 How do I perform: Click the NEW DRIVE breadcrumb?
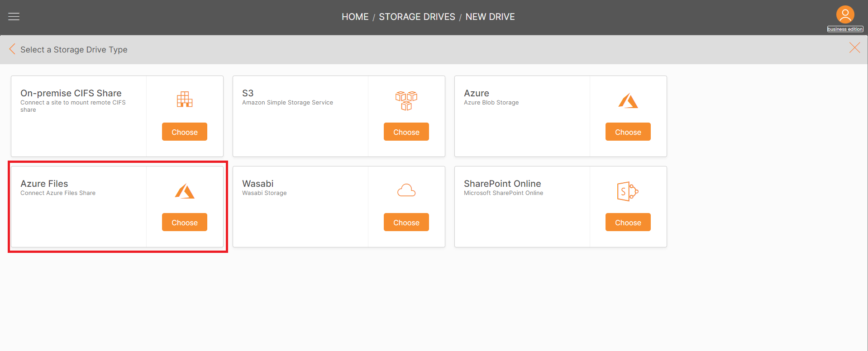point(490,17)
